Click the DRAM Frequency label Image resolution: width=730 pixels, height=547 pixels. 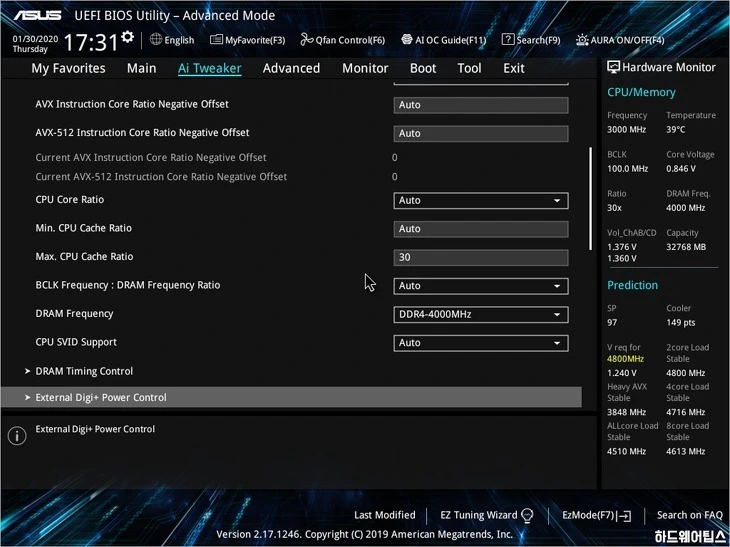click(x=74, y=314)
